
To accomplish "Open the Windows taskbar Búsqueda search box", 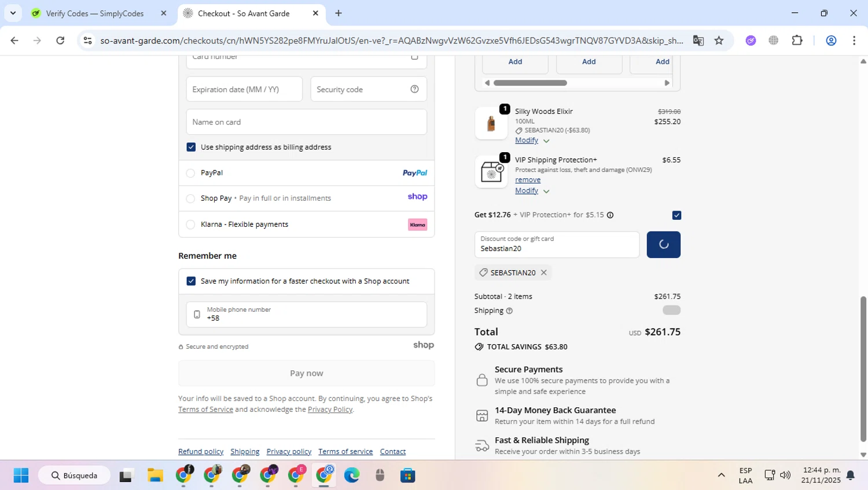I will tap(74, 476).
